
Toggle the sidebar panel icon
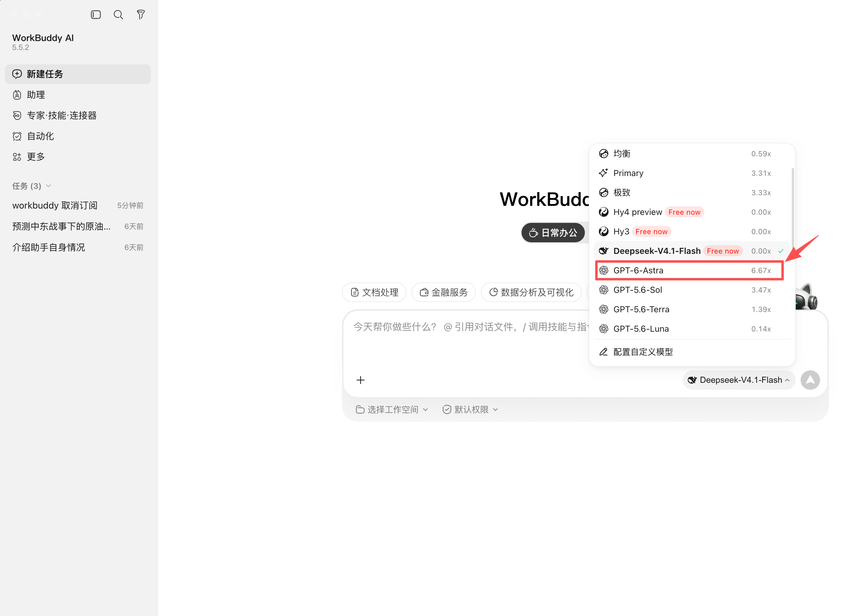point(96,15)
